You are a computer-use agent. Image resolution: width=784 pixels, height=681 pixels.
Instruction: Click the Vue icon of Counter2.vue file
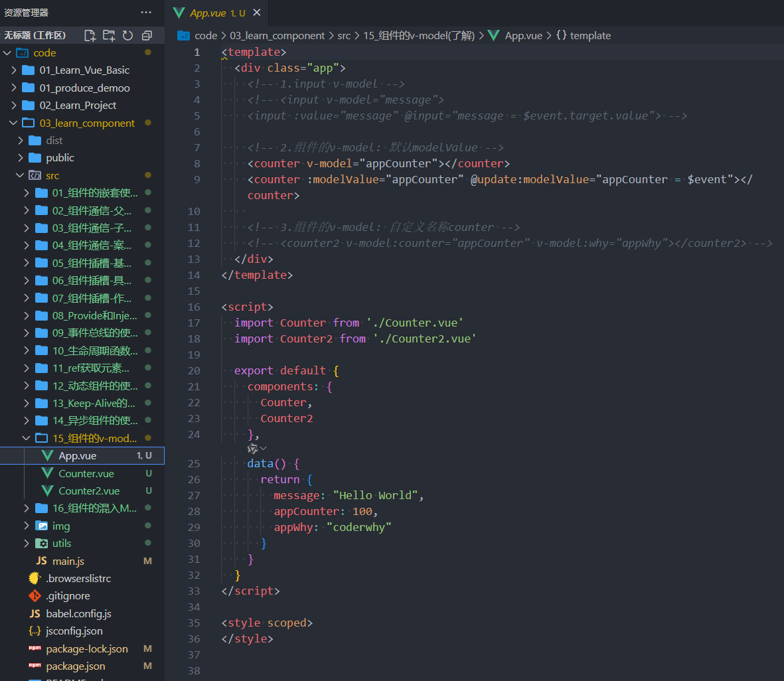(48, 491)
